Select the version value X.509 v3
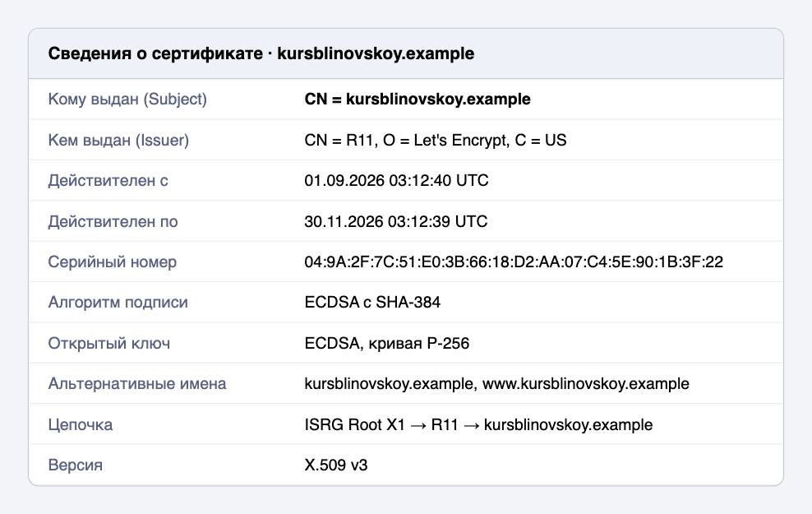The width and height of the screenshot is (812, 514). pyautogui.click(x=336, y=465)
